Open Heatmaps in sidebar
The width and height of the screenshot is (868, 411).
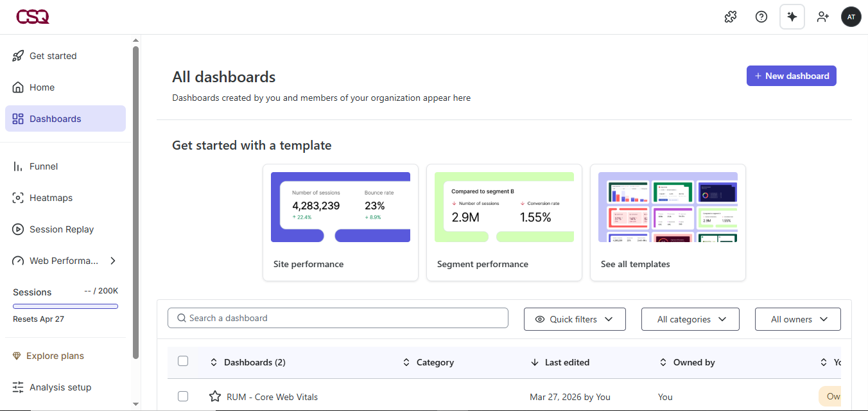coord(65,198)
